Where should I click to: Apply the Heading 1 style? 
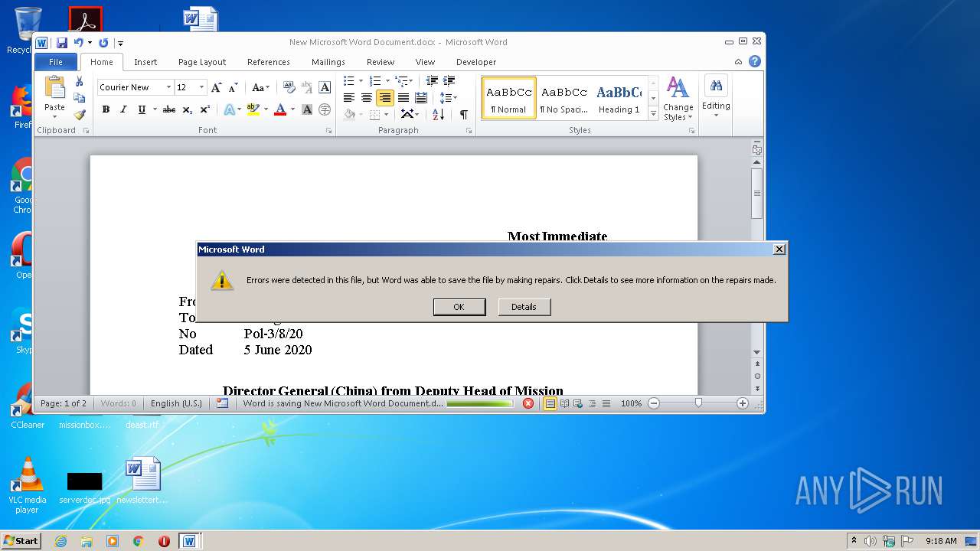(x=619, y=98)
